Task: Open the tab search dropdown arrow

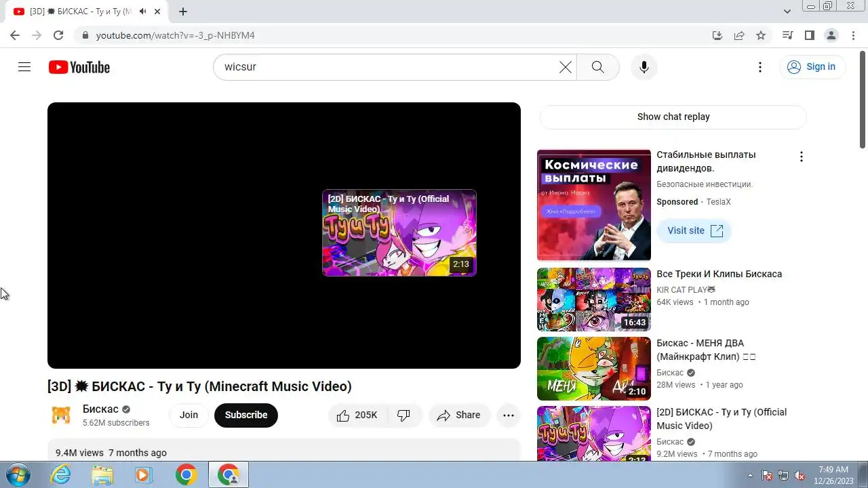Action: pos(787,12)
